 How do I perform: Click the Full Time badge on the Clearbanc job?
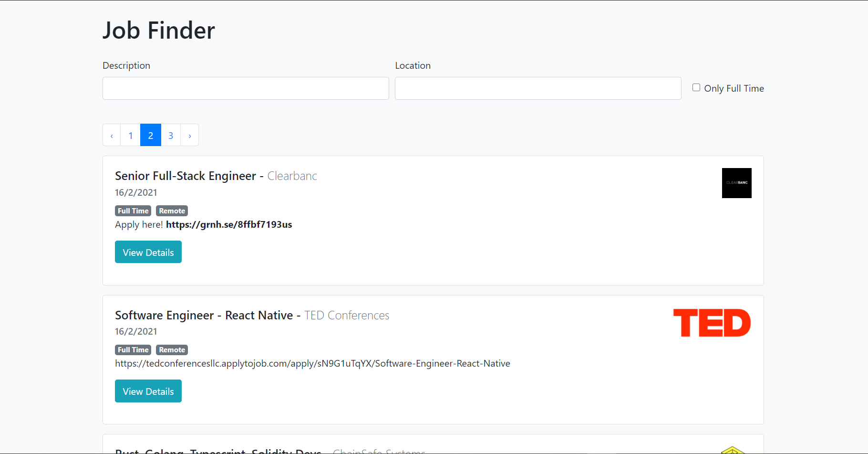click(133, 211)
